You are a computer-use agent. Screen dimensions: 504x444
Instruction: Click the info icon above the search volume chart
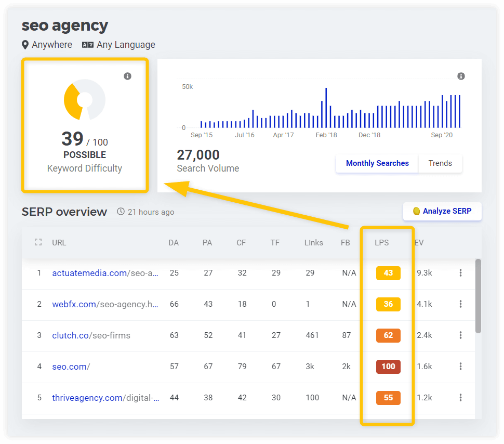461,76
